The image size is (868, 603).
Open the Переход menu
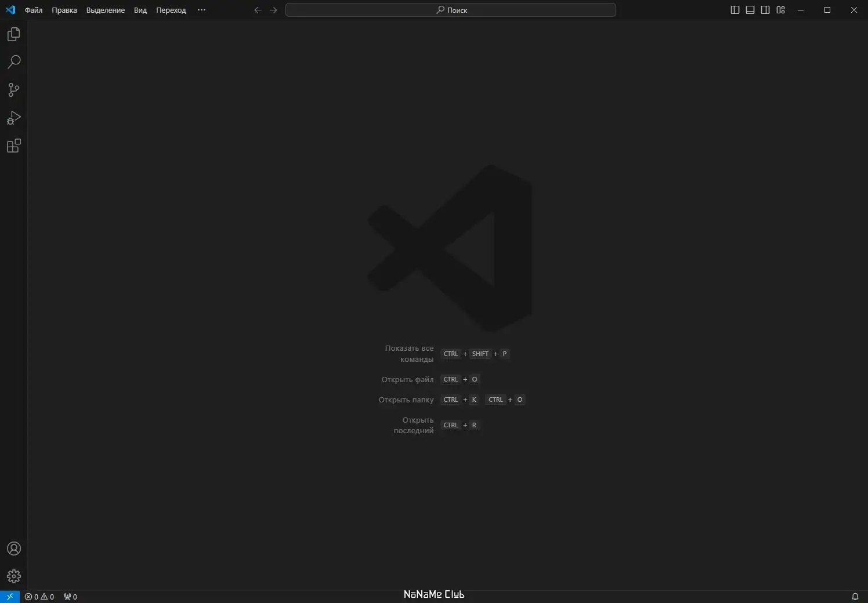[x=171, y=10]
